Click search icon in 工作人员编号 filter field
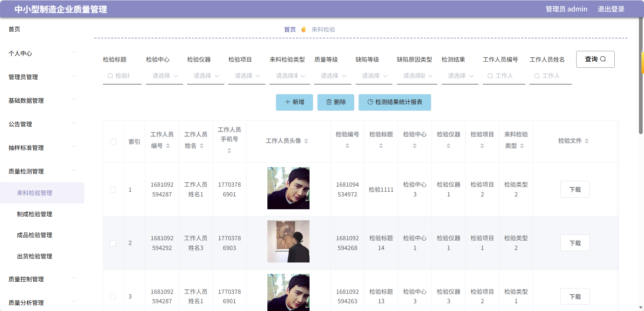 [490, 76]
